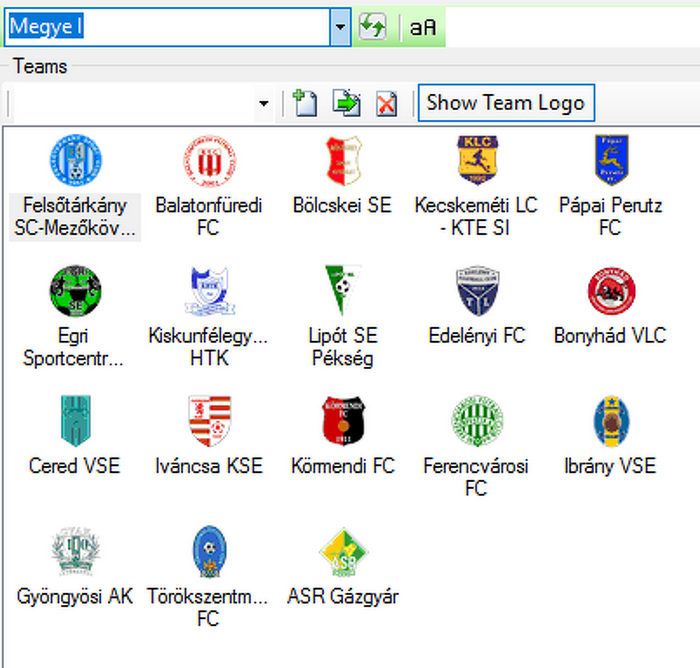Viewport: 700px width, 668px height.
Task: Select the Edelényi FC team logo
Action: click(x=477, y=291)
